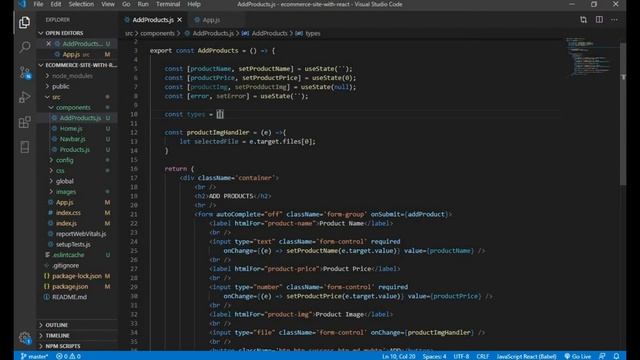
Task: Expand the node_modules folder
Action: (x=72, y=76)
